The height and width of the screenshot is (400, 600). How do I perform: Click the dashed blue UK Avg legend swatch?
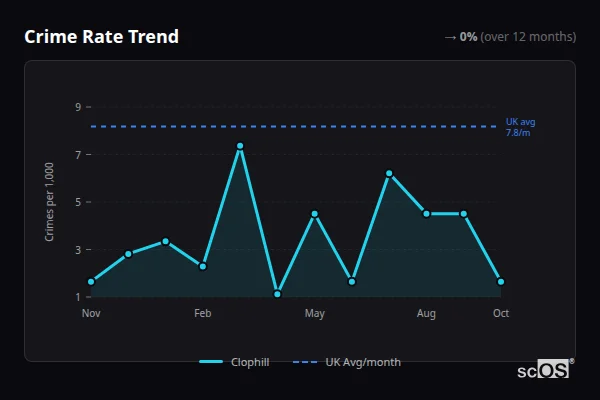(x=305, y=362)
